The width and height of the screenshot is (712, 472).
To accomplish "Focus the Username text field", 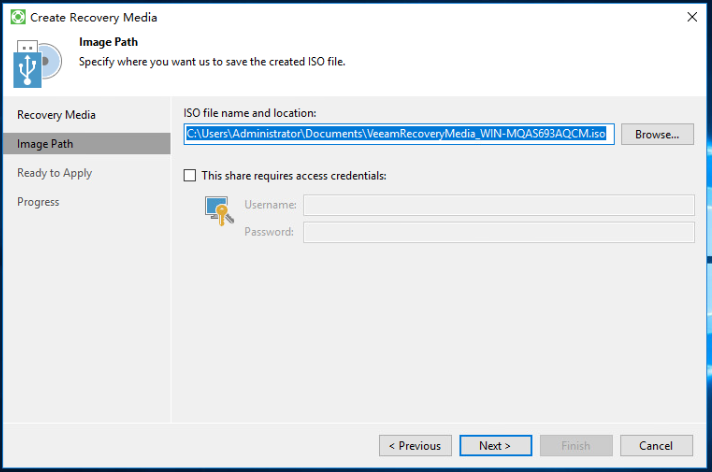I will [499, 205].
